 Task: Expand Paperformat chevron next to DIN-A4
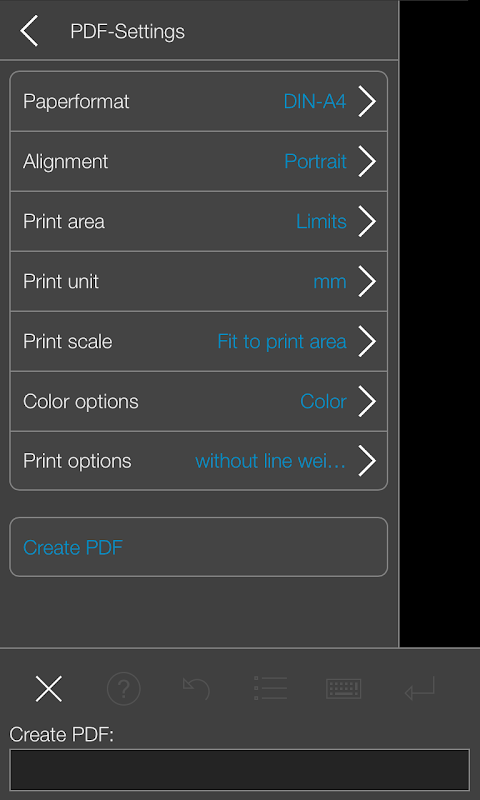pyautogui.click(x=367, y=102)
